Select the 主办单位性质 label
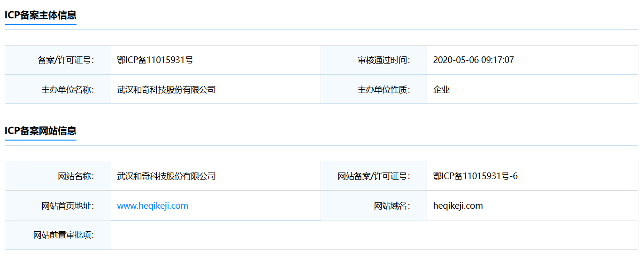Screen dimensions: 644x259 (x=383, y=89)
